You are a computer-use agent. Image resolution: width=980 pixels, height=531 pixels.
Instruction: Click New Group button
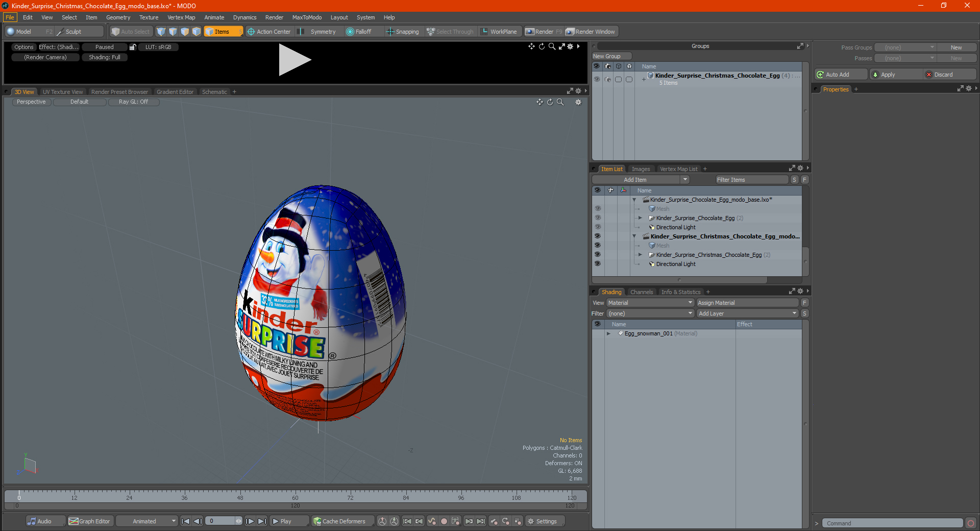coord(611,56)
